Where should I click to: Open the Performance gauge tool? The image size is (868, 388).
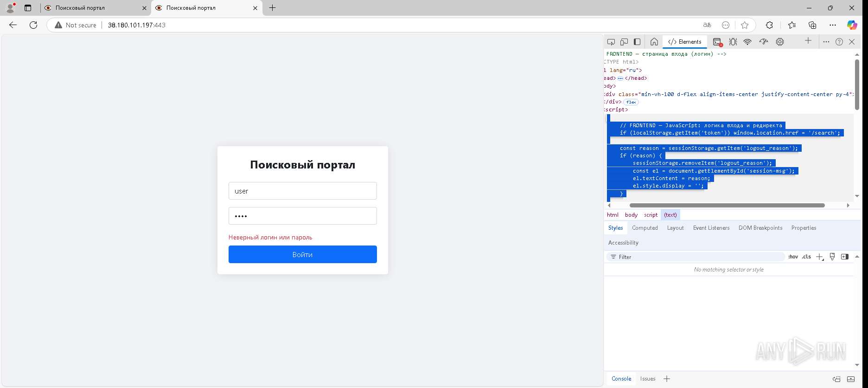pos(764,42)
